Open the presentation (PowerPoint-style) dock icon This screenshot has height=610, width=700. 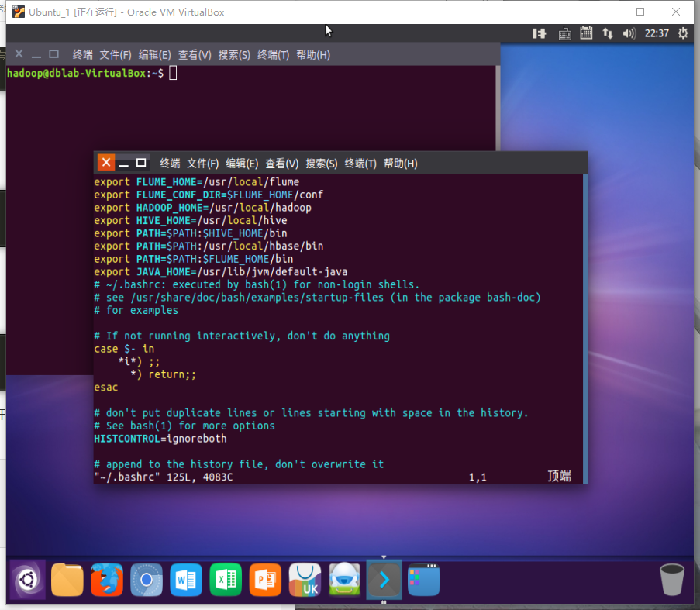click(265, 579)
